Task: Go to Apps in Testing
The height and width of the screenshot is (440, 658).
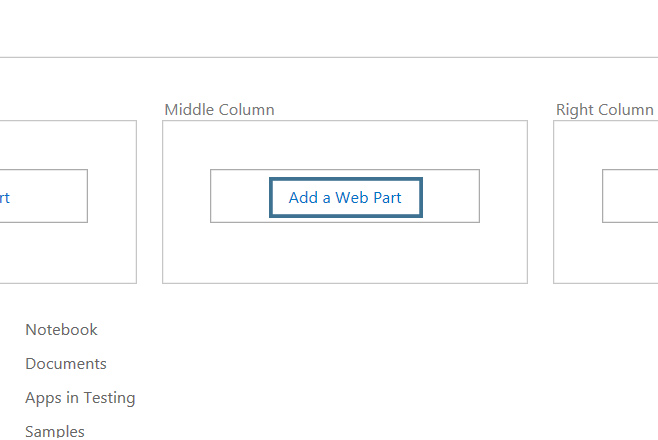Action: pyautogui.click(x=80, y=398)
